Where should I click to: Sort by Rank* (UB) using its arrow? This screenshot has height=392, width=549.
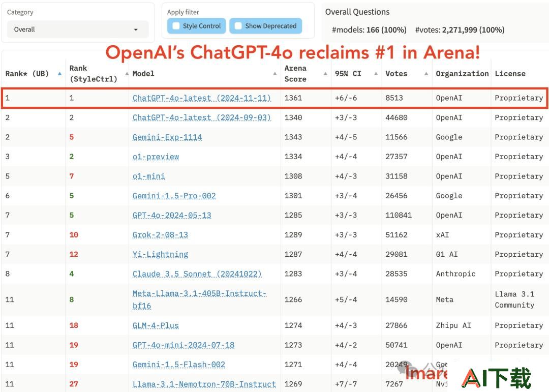tap(59, 74)
